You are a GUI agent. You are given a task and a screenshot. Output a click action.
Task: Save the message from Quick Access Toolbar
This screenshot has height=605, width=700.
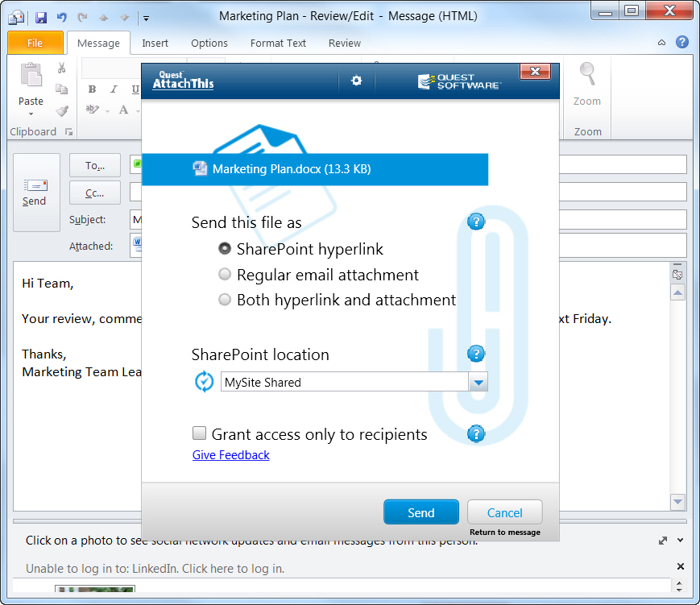(41, 18)
